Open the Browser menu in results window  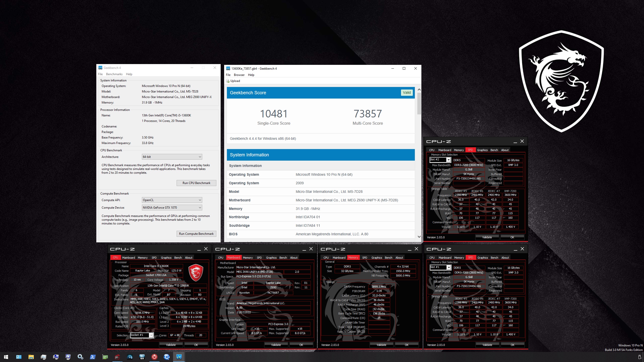(x=239, y=75)
